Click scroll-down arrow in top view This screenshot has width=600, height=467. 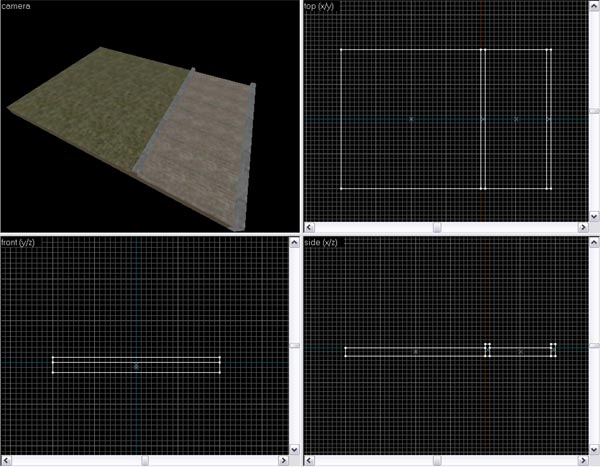tap(594, 218)
